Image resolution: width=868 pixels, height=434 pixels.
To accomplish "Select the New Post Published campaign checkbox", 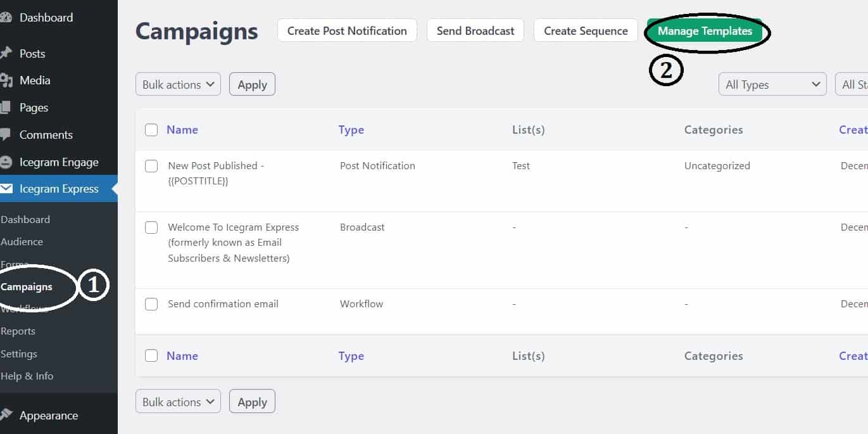I will (x=151, y=166).
